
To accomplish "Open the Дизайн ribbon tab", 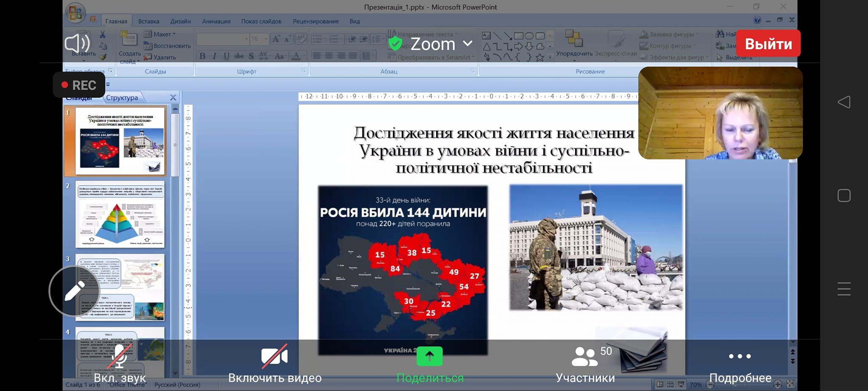I will [181, 21].
